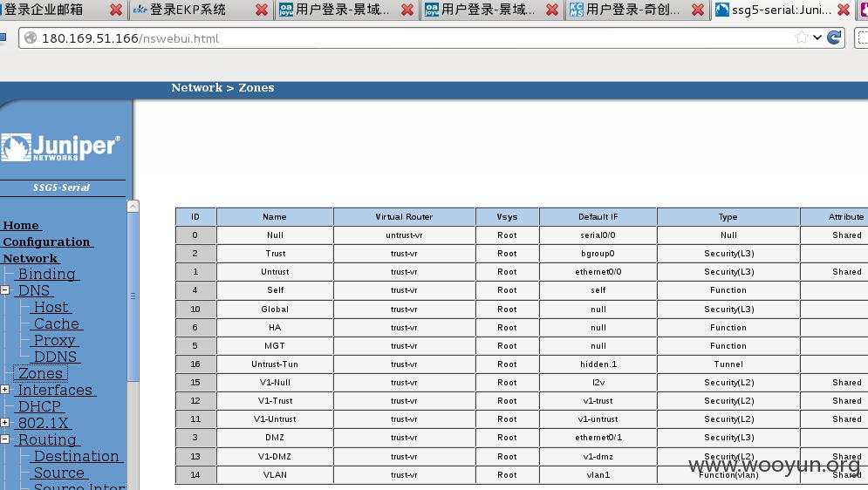The image size is (868, 490).
Task: Click the serial0/0 interface cell
Action: click(598, 235)
